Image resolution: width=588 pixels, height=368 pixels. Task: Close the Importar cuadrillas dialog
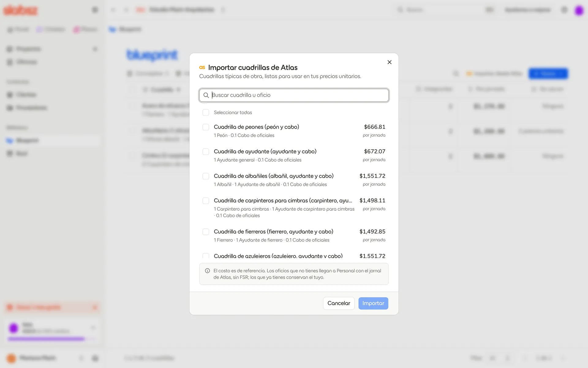389,62
